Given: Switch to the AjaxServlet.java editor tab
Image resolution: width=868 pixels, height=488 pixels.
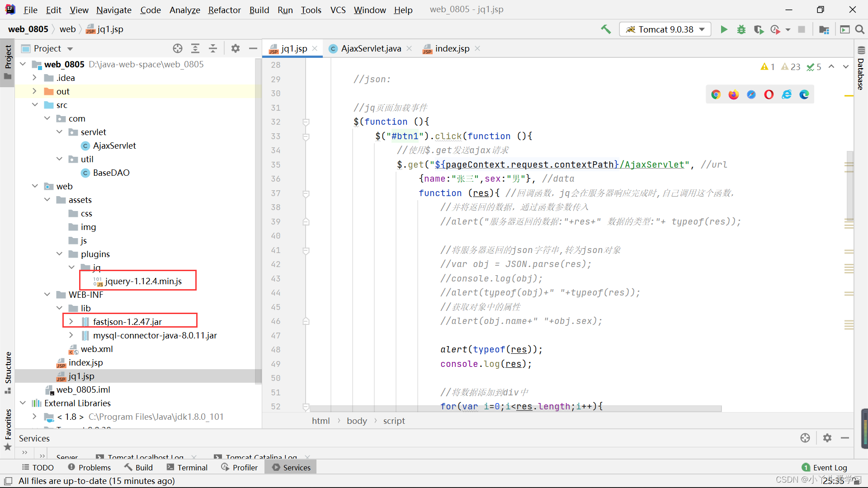Looking at the screenshot, I should (x=371, y=48).
